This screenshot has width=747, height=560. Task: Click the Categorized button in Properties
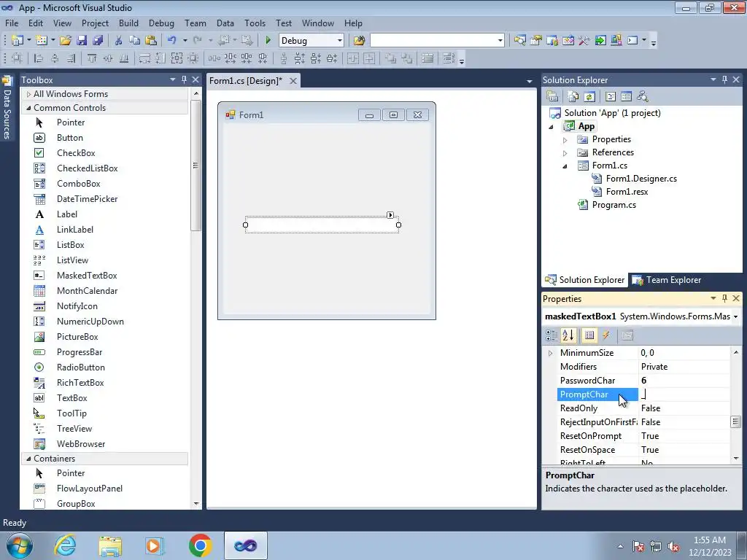point(551,335)
